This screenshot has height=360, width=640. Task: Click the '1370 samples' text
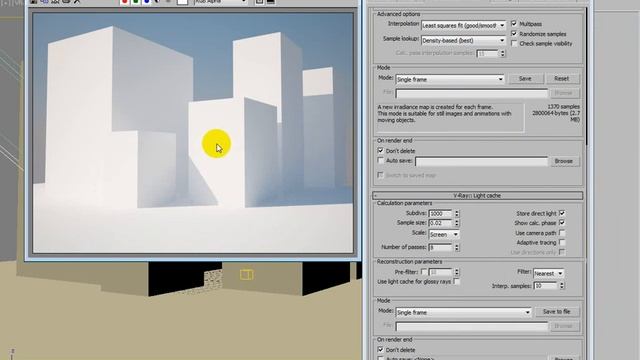click(563, 107)
